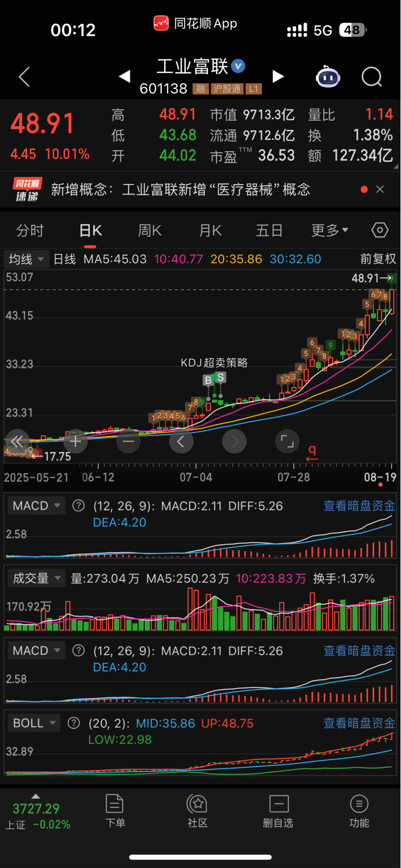Viewport: 401px width, 868px height.
Task: Zoom out the K-line chart with minus
Action: pos(128,442)
